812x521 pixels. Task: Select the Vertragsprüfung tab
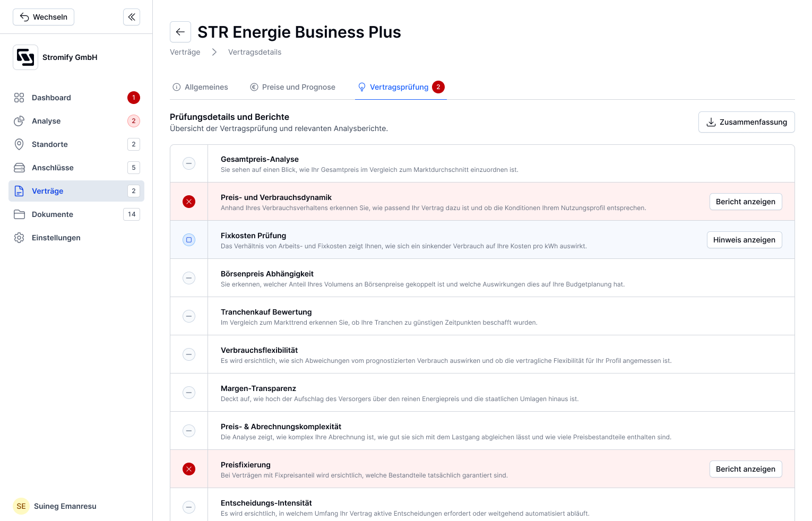401,87
